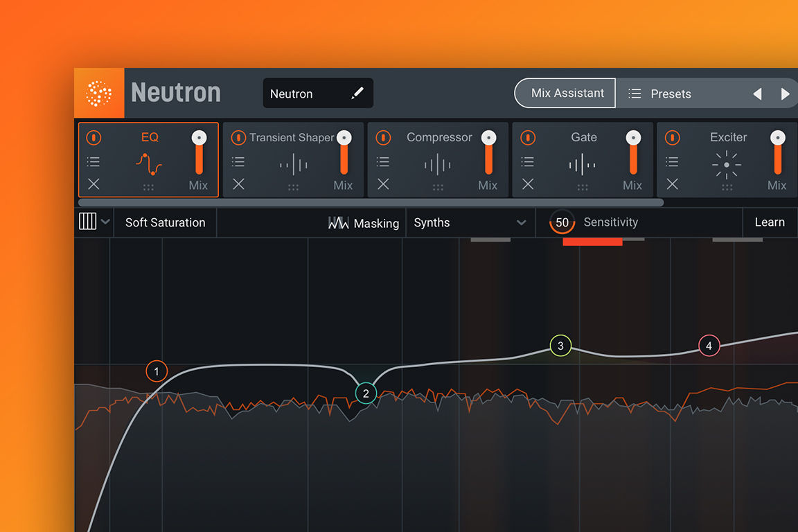798x532 pixels.
Task: Remove the Transient Shaper module with X
Action: [x=238, y=184]
